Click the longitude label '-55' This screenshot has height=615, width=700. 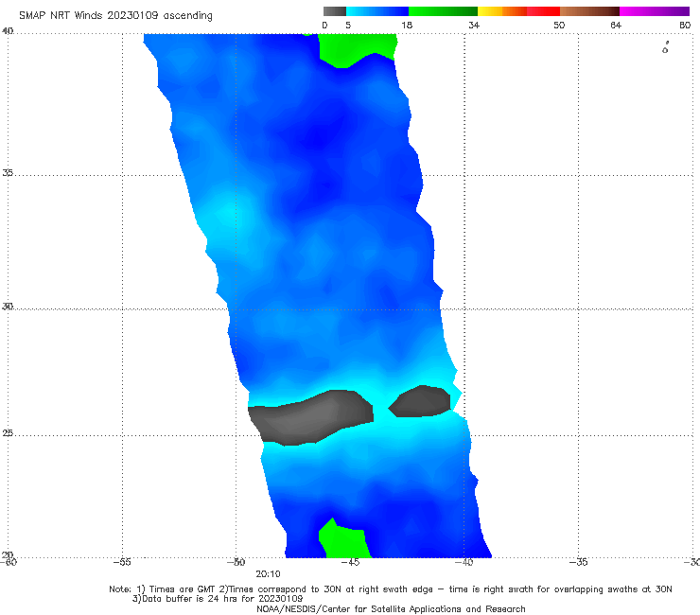(122, 562)
